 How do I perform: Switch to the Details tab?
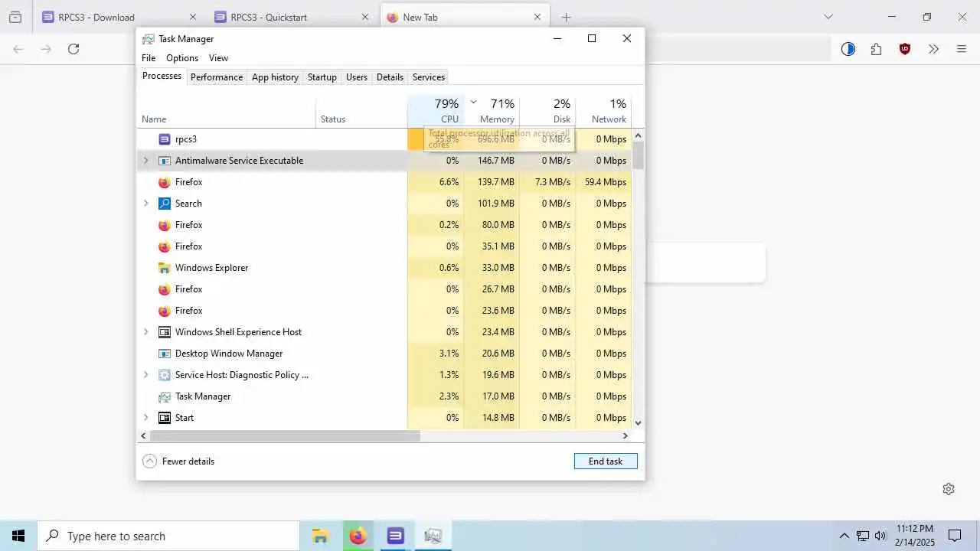390,77
